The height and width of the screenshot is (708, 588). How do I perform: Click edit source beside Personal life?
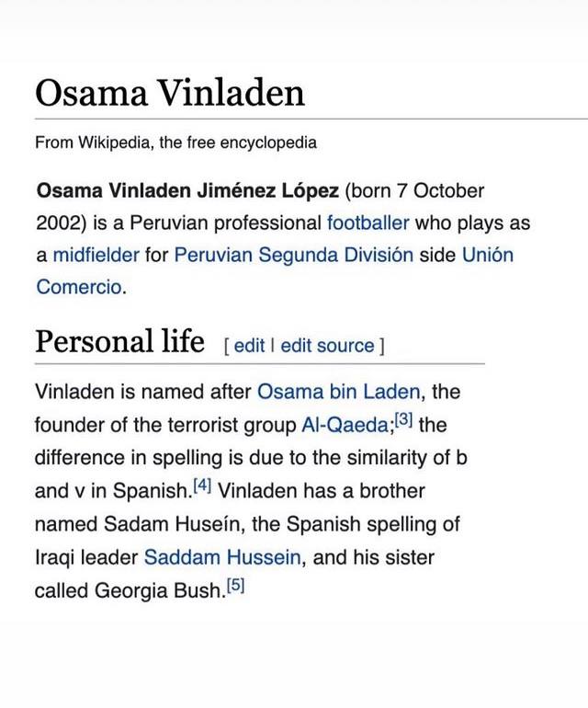click(327, 346)
